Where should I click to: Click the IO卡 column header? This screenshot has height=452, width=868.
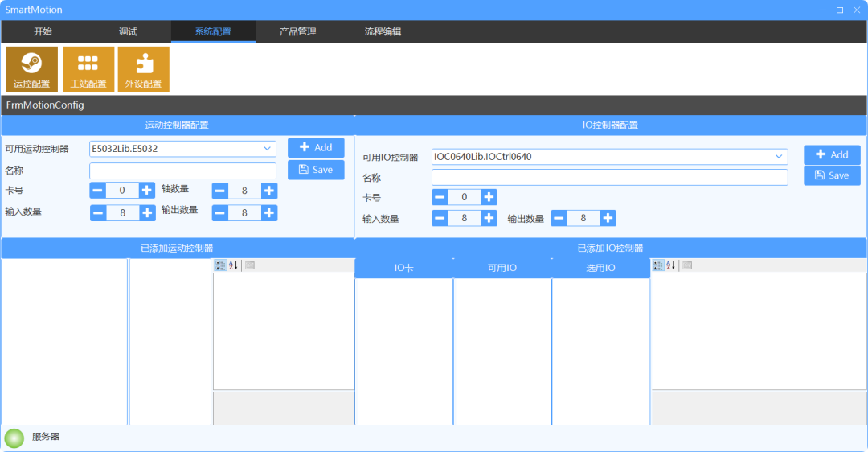click(x=403, y=268)
